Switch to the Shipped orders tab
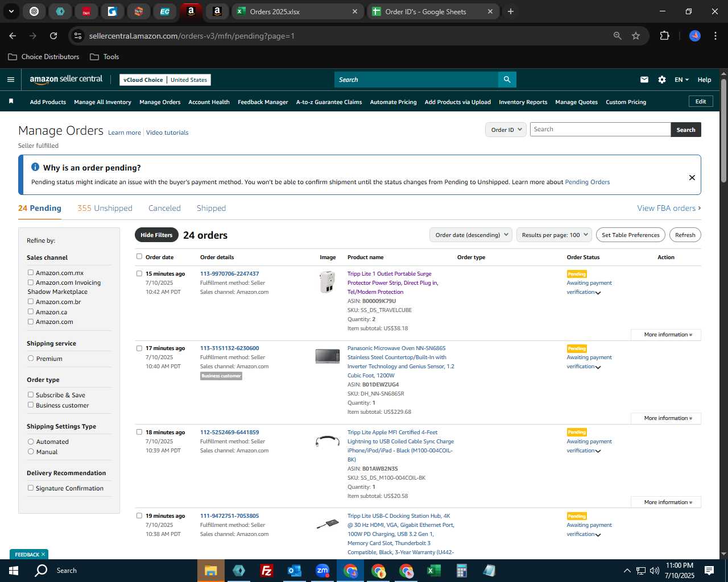Image resolution: width=728 pixels, height=582 pixels. click(x=211, y=208)
